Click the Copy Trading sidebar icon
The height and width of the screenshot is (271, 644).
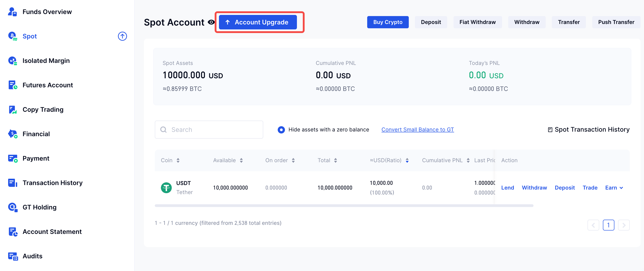click(12, 110)
